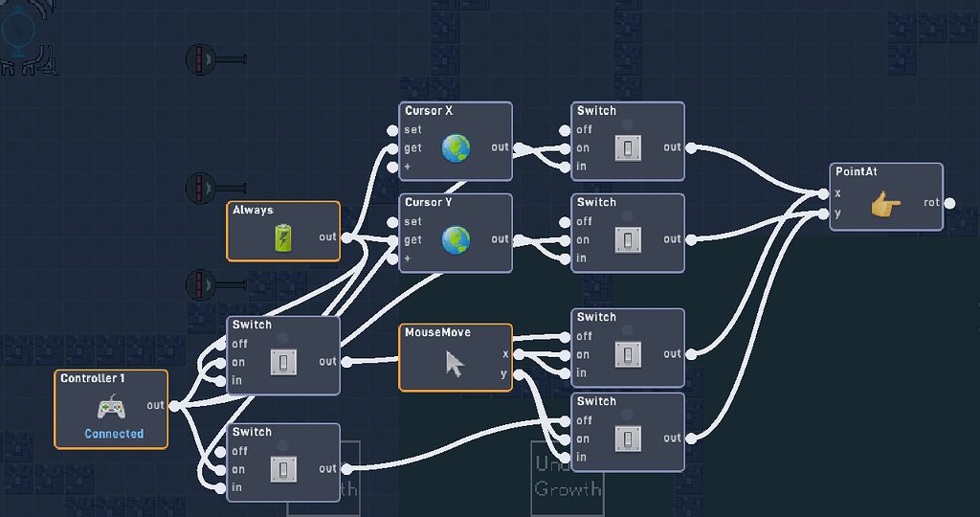Select the Cursor Y plus port
Image resolution: width=980 pixels, height=517 pixels.
coord(391,258)
